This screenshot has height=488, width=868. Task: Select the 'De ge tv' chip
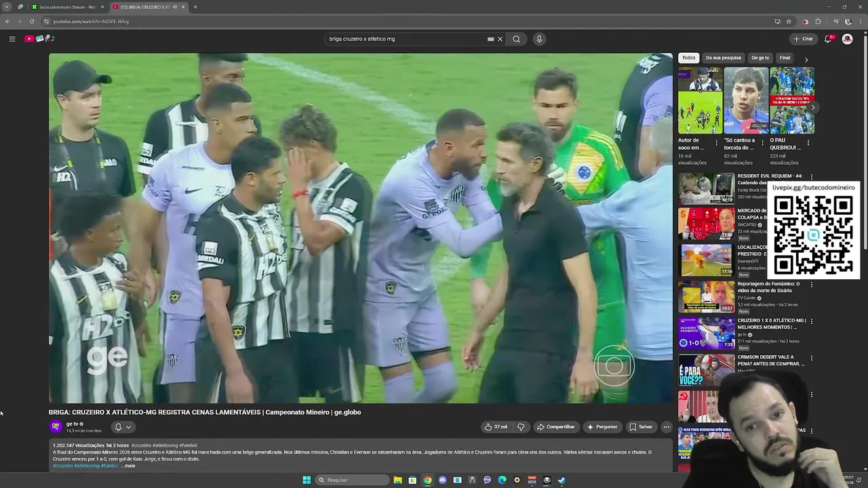click(760, 58)
